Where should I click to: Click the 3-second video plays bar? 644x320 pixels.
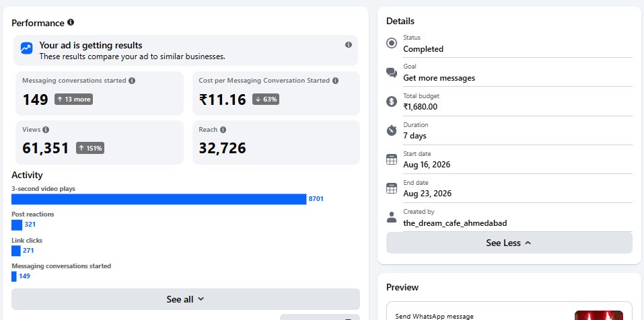(x=159, y=199)
